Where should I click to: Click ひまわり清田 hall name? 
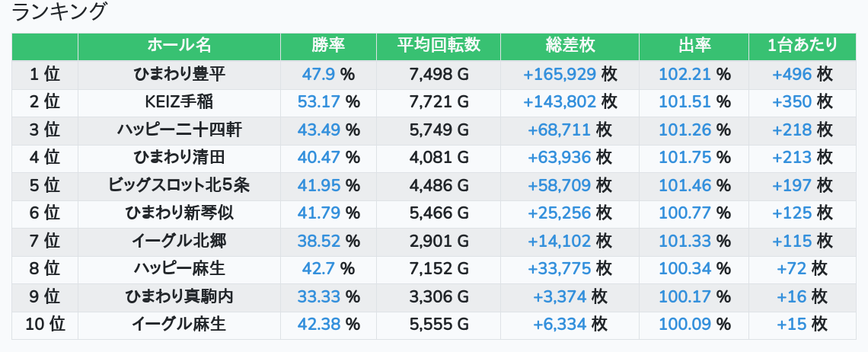(x=179, y=158)
